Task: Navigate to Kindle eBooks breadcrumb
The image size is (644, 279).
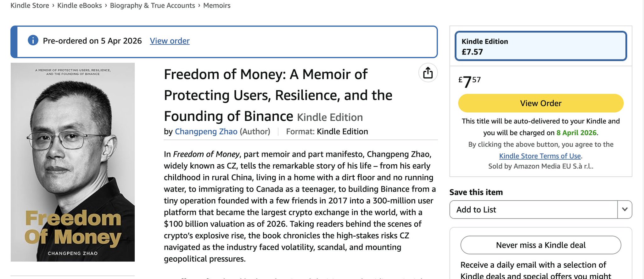Action: pos(80,5)
